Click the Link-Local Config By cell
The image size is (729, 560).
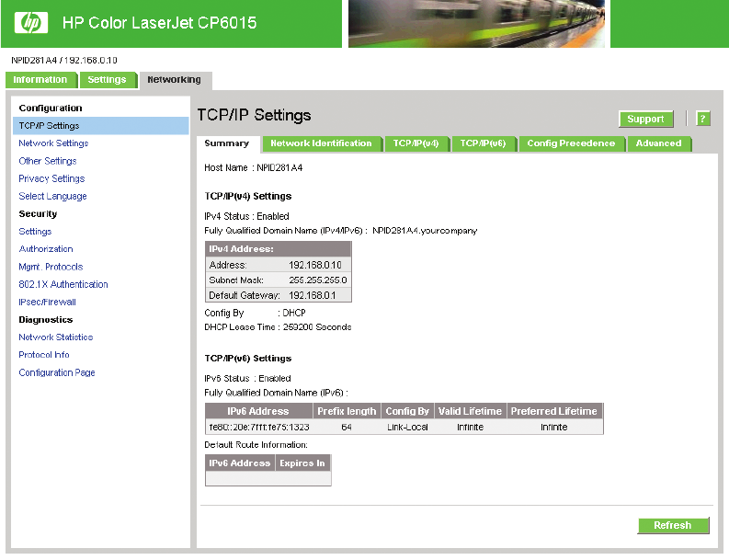(407, 427)
